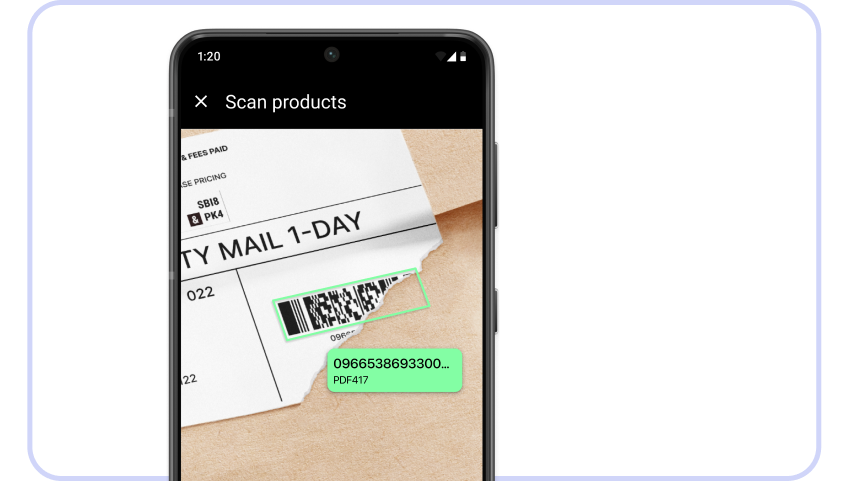
Task: Tap the cellular signal icon
Action: click(x=452, y=56)
